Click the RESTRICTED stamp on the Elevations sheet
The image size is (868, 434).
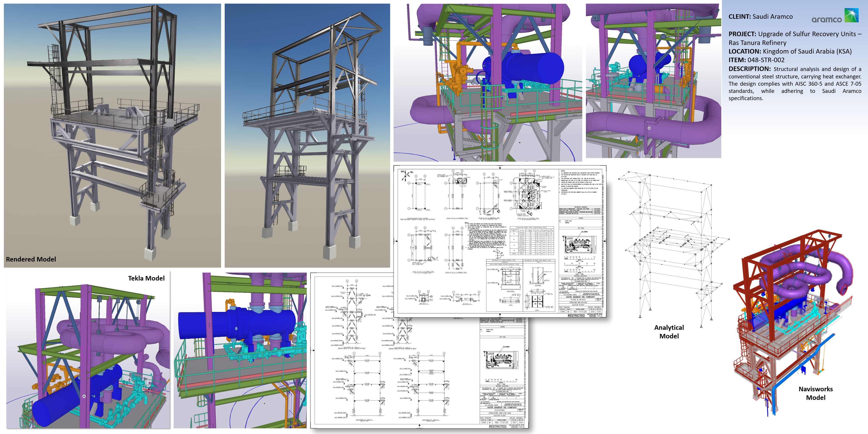[498, 426]
